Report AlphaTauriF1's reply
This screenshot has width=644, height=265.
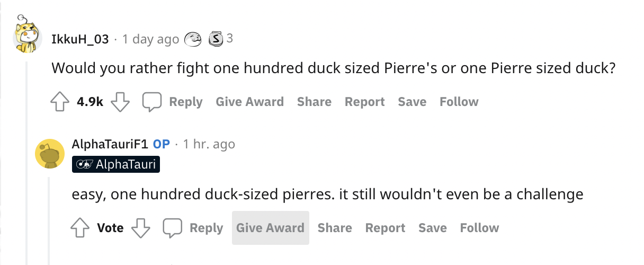click(385, 228)
